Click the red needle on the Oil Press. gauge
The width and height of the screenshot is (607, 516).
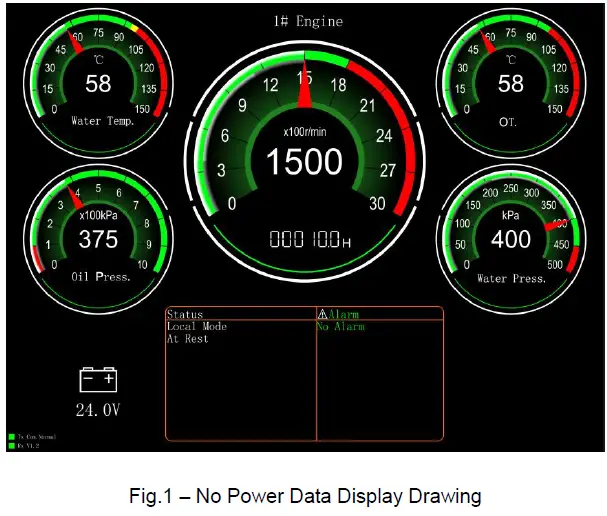pos(75,198)
